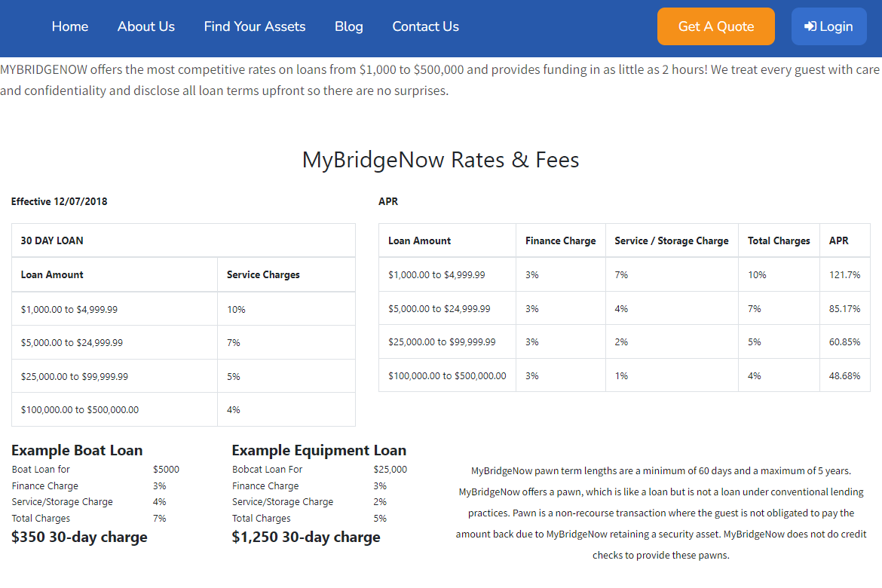Click the Example Boat Loan heading
Screen dimensions: 882x588
click(x=77, y=450)
